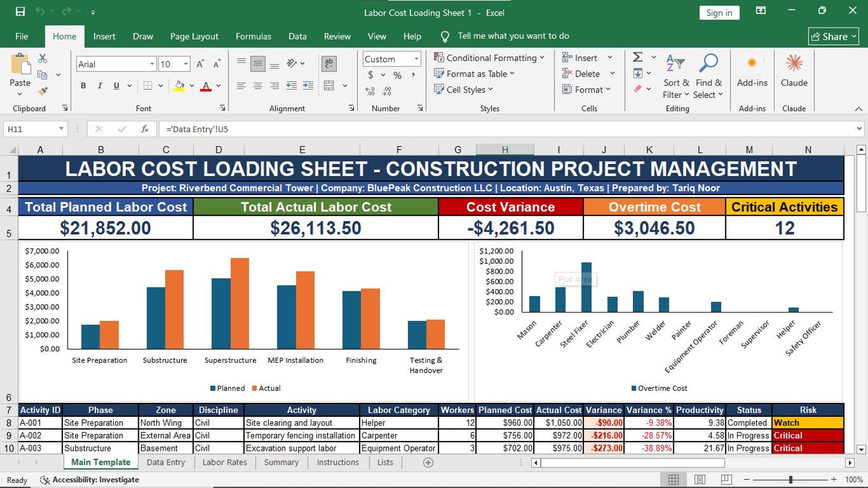Add a new sheet with plus icon
Viewport: 868px width, 488px height.
[429, 462]
